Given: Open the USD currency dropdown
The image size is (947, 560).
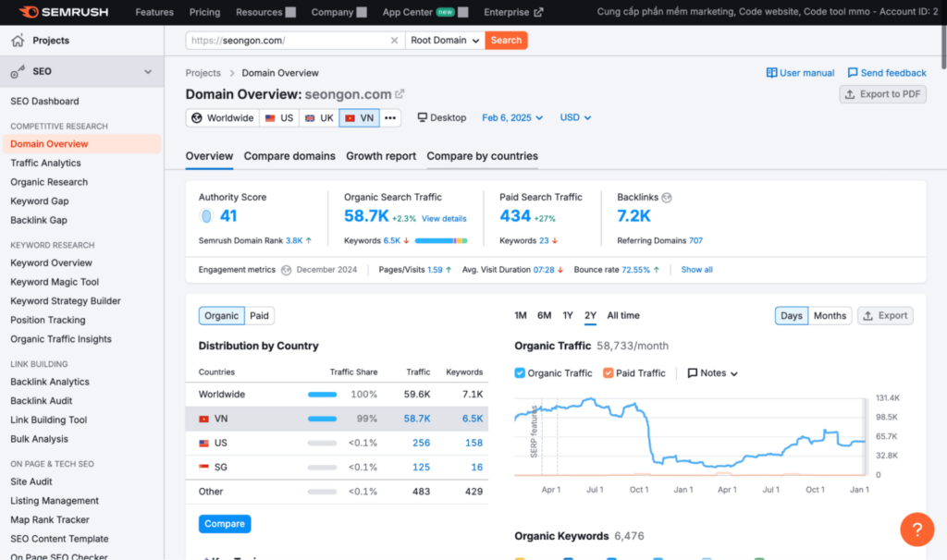Looking at the screenshot, I should 575,118.
